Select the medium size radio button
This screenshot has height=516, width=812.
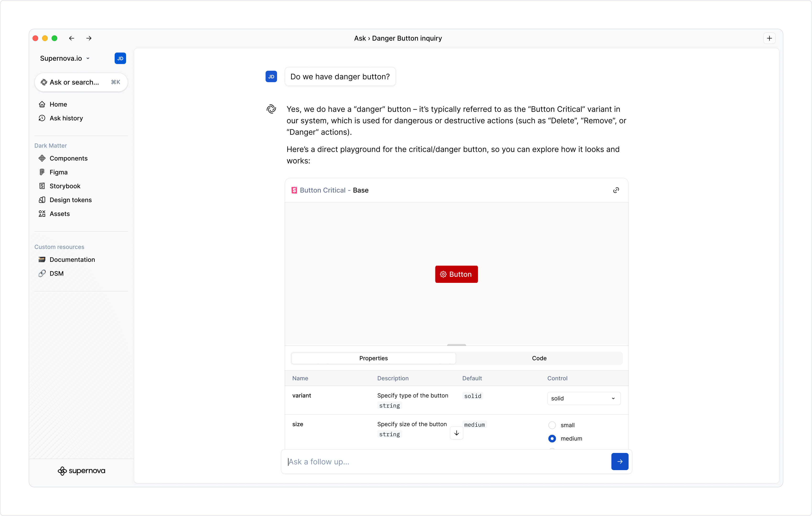552,438
